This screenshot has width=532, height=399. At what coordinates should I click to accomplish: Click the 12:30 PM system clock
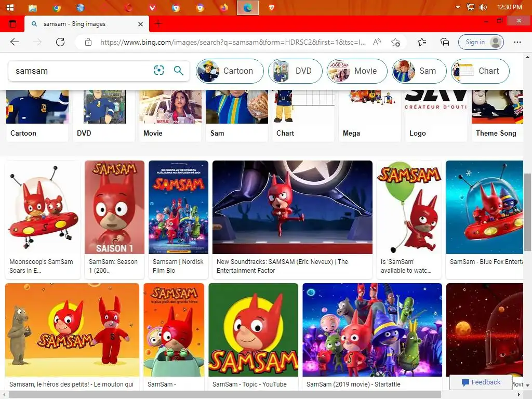509,7
